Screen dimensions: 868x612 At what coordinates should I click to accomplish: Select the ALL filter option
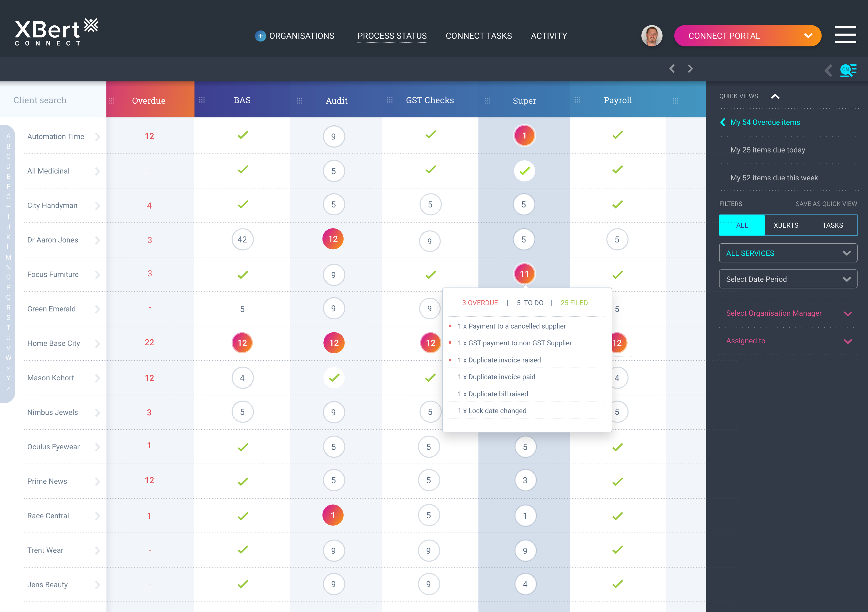(742, 225)
